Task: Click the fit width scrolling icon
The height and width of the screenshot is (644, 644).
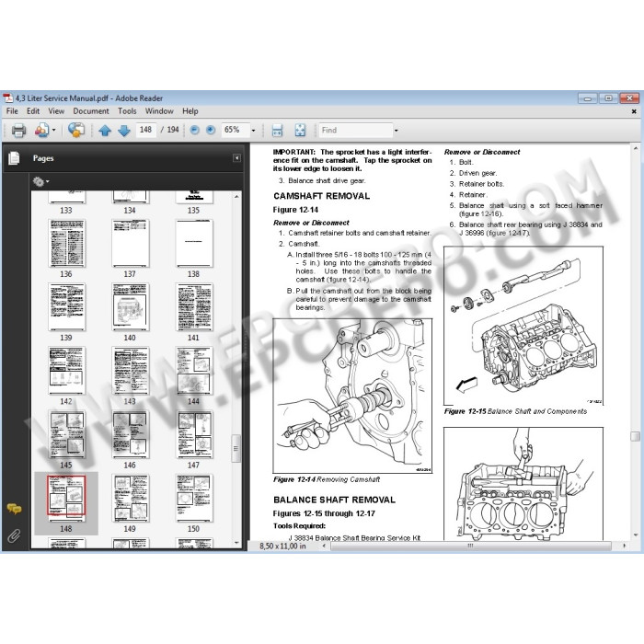Action: click(277, 131)
